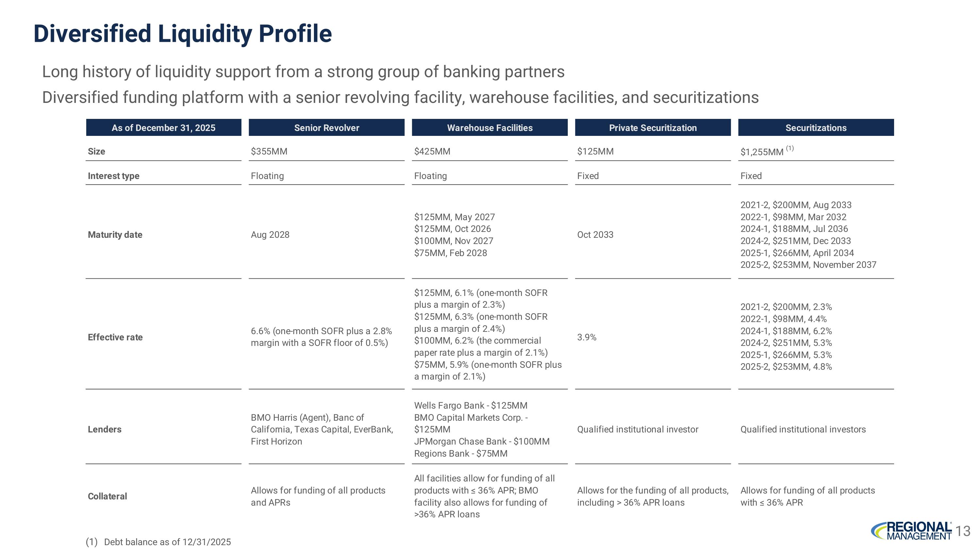Select the Senior Revolver column header
The height and width of the screenshot is (551, 980).
point(326,128)
